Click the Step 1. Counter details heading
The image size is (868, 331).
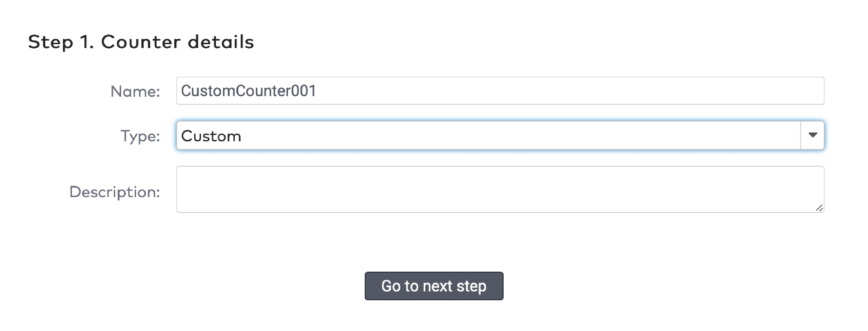141,42
